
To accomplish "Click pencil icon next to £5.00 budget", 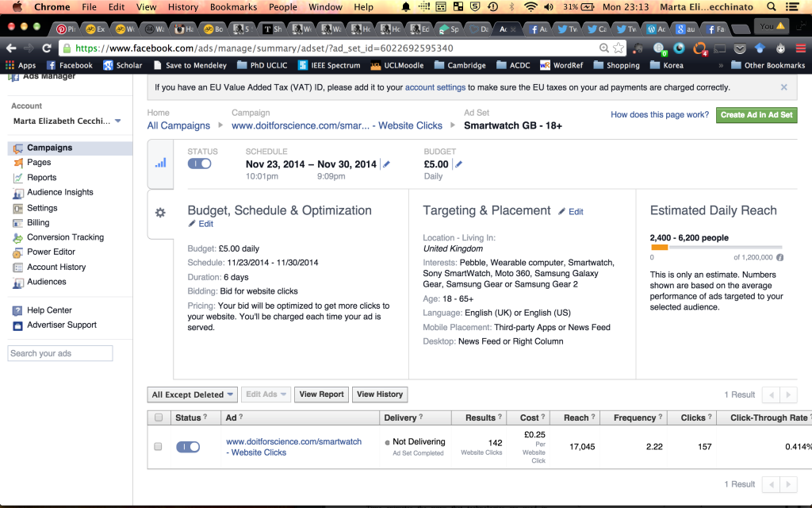I will coord(458,164).
